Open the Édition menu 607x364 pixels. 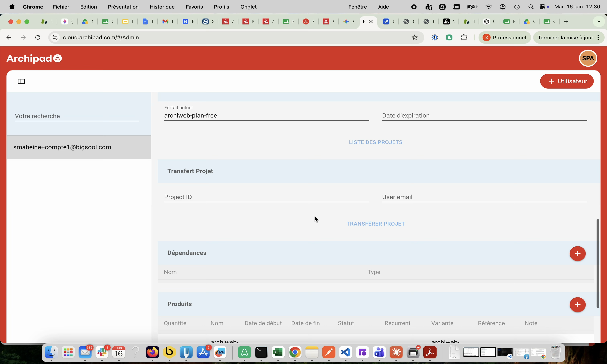click(88, 7)
